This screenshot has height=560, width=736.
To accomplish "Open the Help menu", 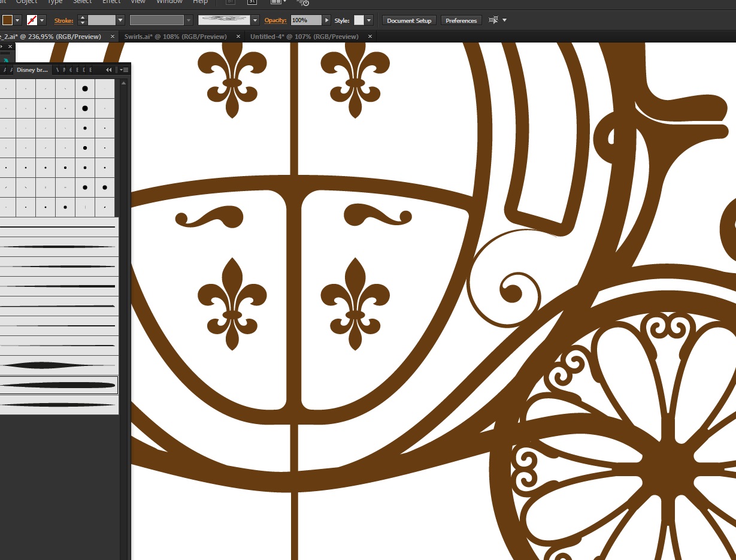I will [200, 2].
